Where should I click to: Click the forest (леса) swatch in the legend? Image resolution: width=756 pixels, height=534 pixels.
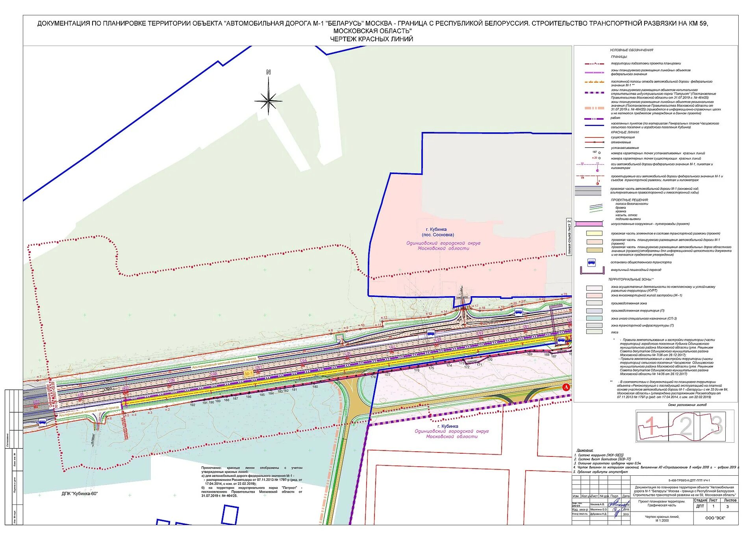coord(594,332)
